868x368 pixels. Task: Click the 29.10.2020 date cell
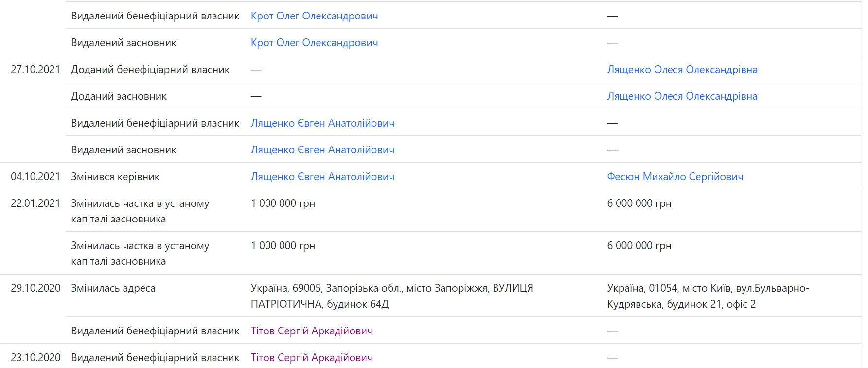(x=35, y=288)
